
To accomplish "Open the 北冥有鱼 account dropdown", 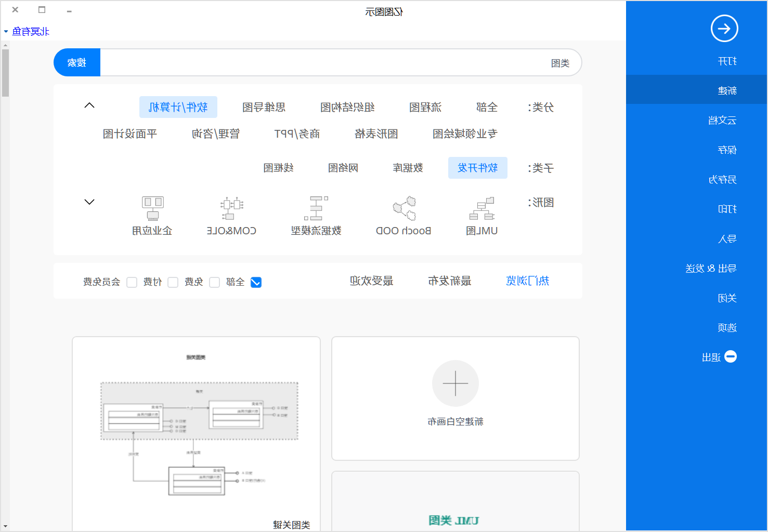I will coord(27,32).
